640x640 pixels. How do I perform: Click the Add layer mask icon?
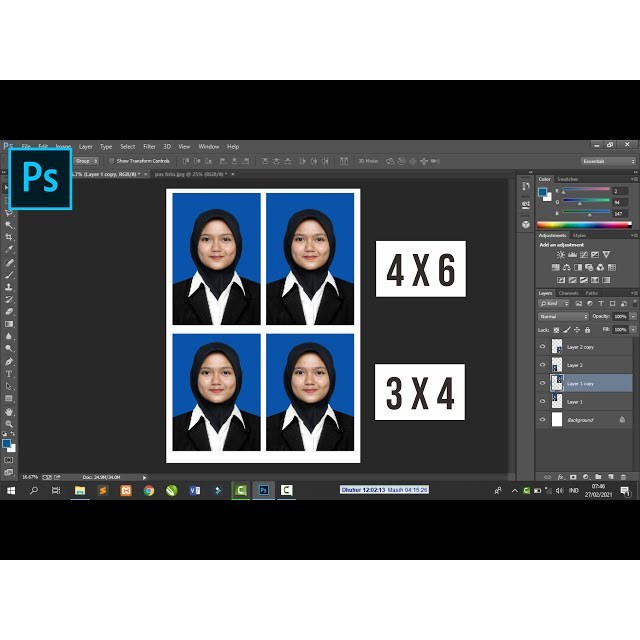(573, 477)
